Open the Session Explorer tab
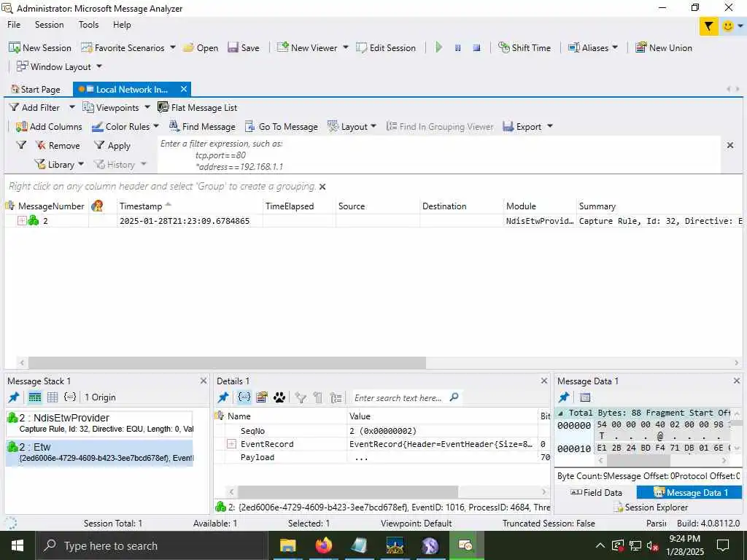This screenshot has width=747, height=560. click(x=651, y=507)
